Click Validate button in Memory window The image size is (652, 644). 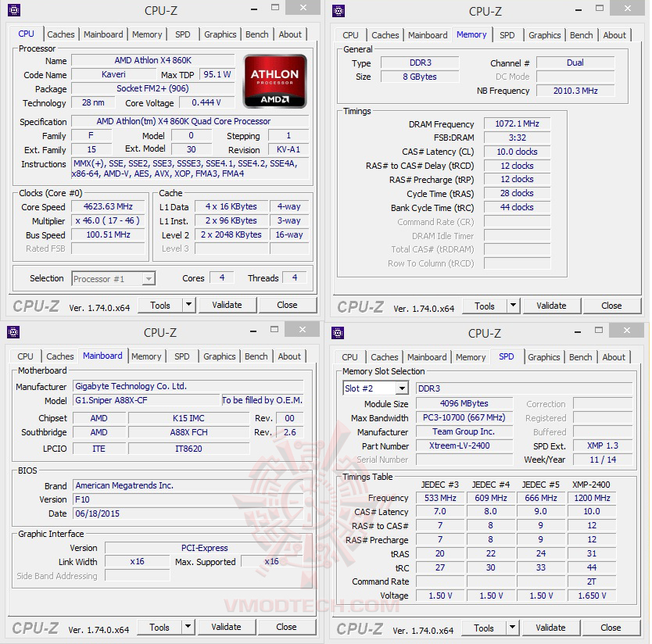pos(551,306)
